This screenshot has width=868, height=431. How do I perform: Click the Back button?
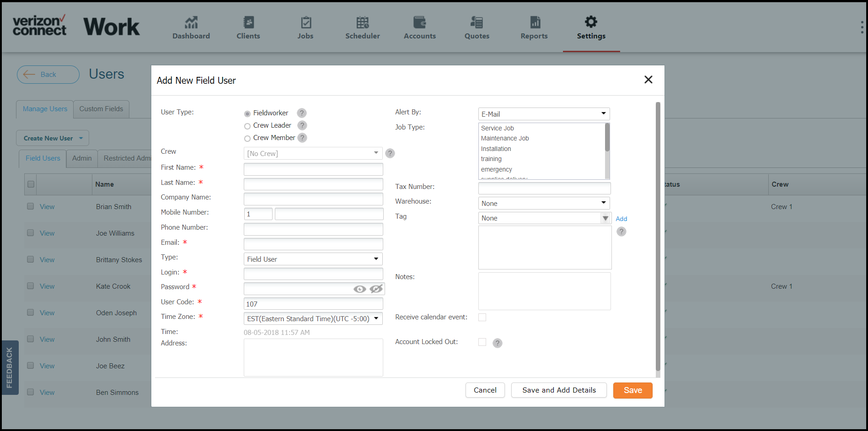click(48, 75)
